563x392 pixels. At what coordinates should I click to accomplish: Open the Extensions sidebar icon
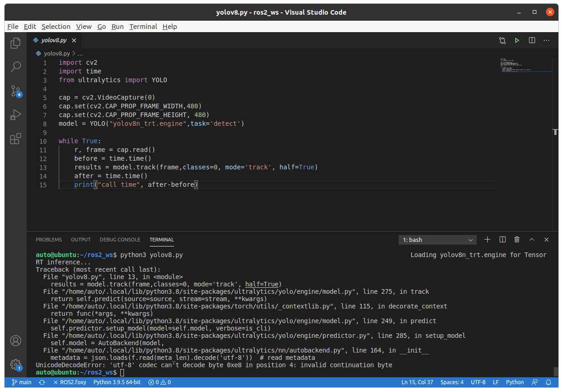(x=15, y=139)
